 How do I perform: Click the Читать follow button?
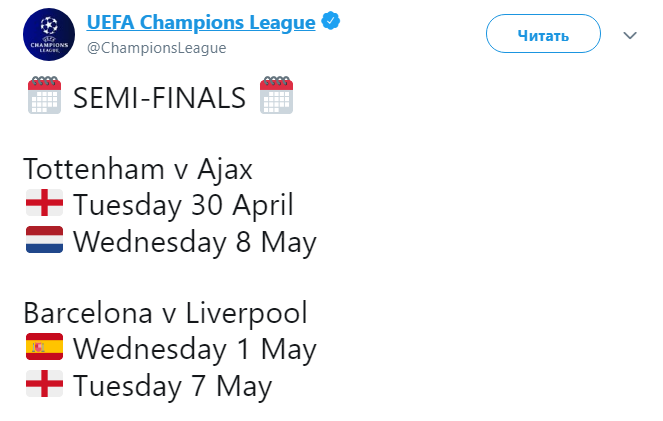[543, 33]
